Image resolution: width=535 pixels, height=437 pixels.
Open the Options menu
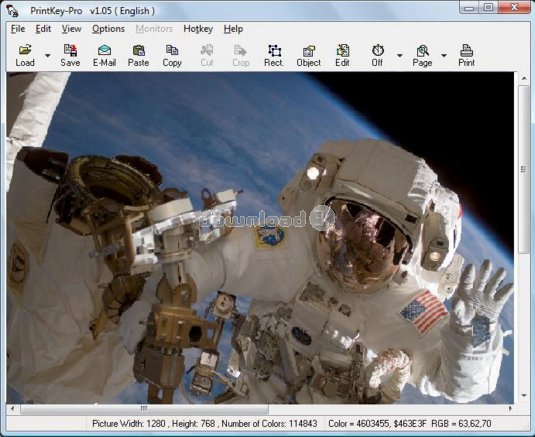click(108, 29)
